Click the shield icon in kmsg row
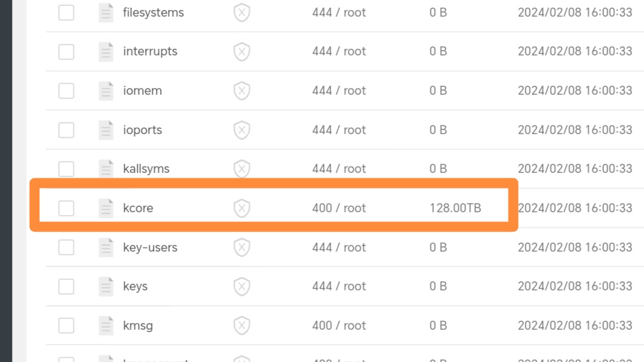This screenshot has width=644, height=362. (x=242, y=326)
